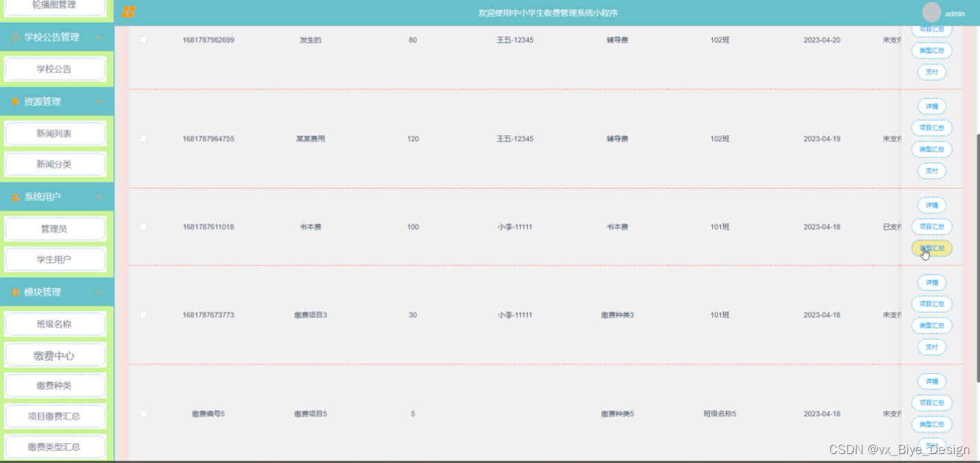Open the 轮播图管理 sidebar item

tap(55, 6)
